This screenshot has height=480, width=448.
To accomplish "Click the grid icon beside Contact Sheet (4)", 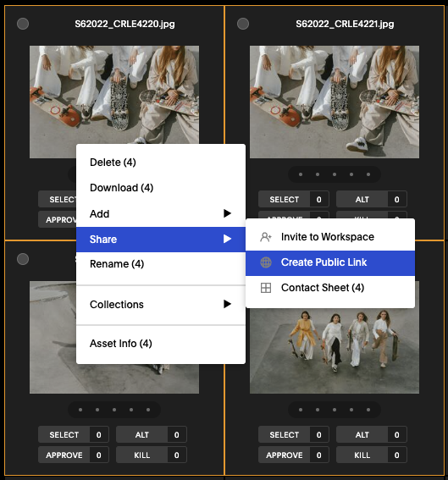I will [x=265, y=288].
